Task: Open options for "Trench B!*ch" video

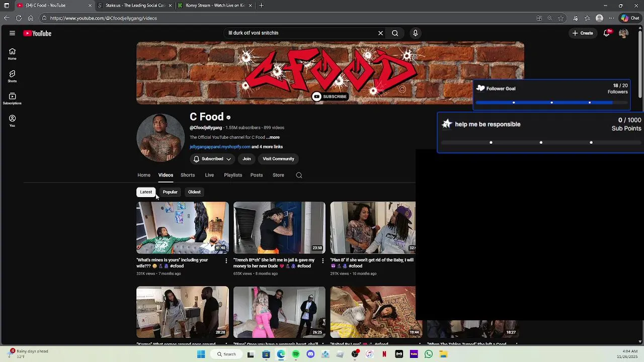Action: pos(323,260)
